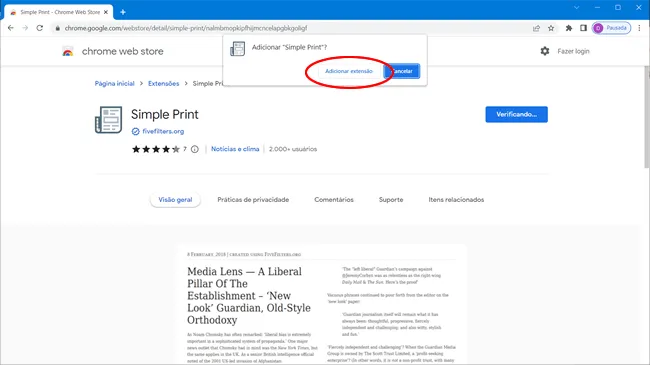View site security lock info

tap(57, 28)
